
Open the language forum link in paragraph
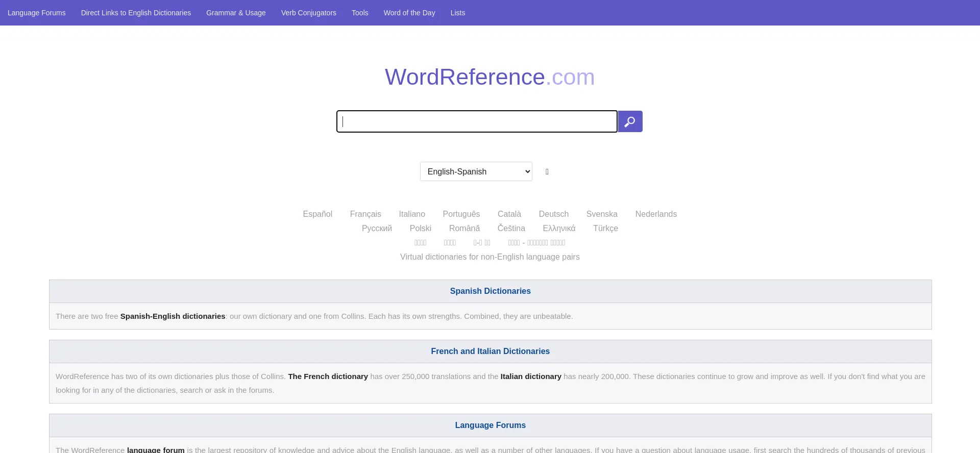156,449
